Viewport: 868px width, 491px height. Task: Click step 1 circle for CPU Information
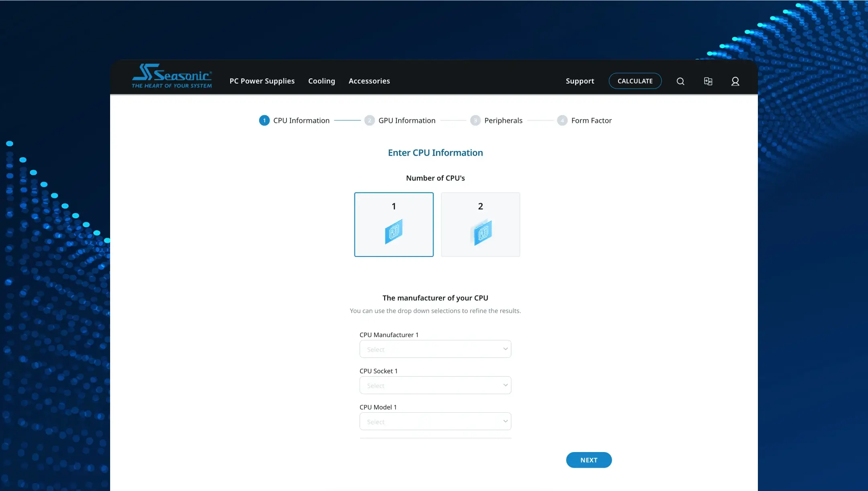(264, 120)
